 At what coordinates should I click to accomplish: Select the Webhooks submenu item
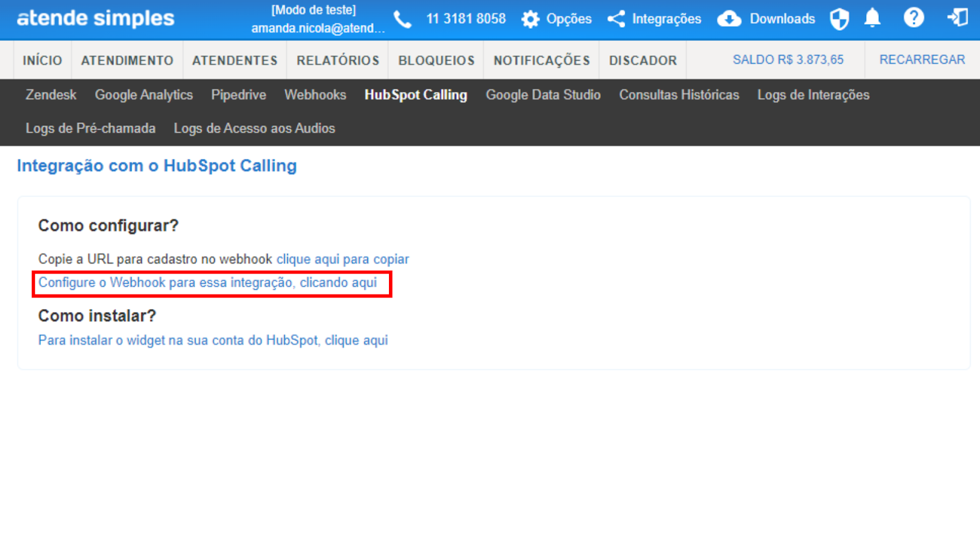point(315,95)
